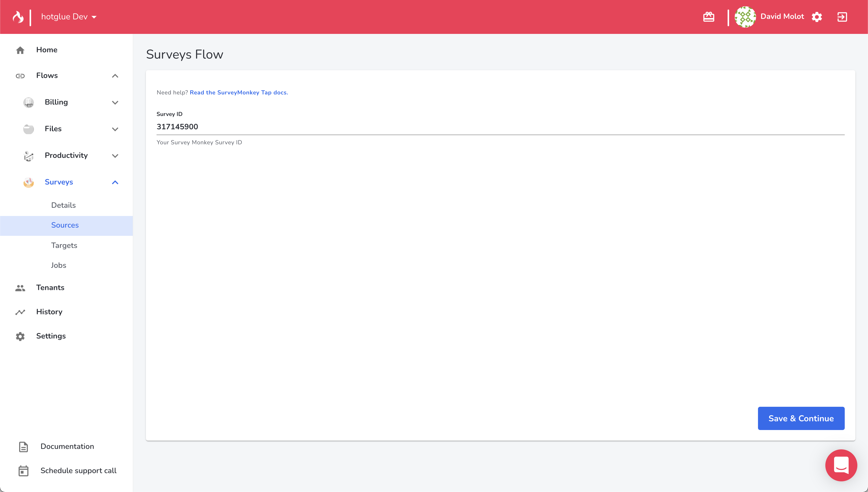Open the red chat support bubble
The width and height of the screenshot is (868, 492).
(x=841, y=465)
